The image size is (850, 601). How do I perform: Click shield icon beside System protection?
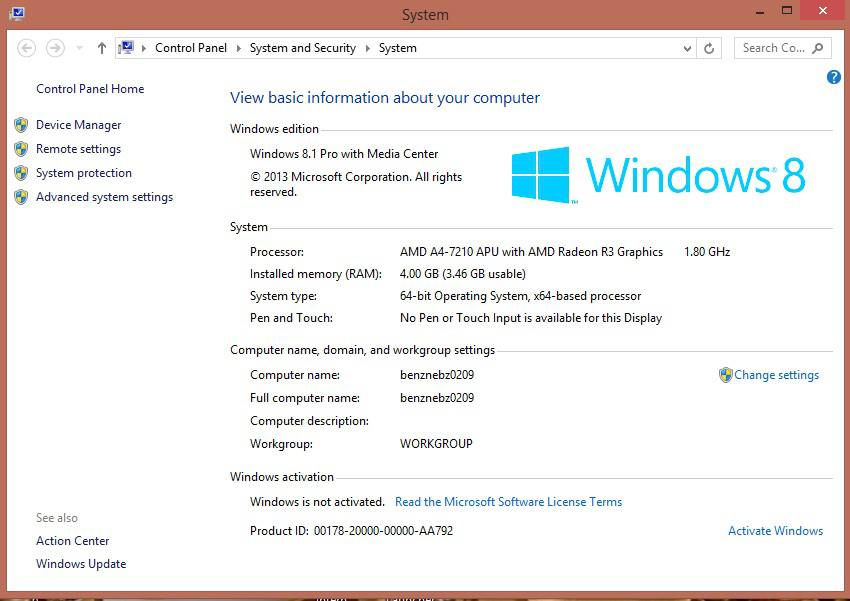(21, 173)
